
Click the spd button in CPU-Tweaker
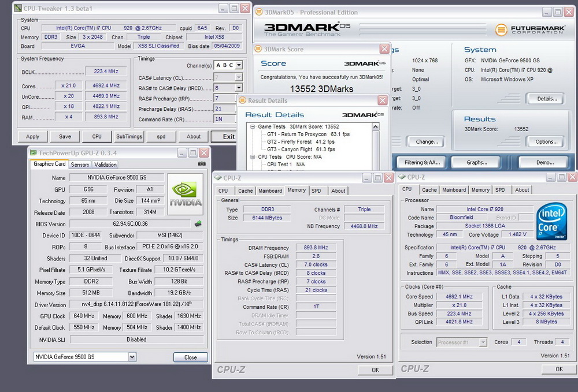point(161,137)
